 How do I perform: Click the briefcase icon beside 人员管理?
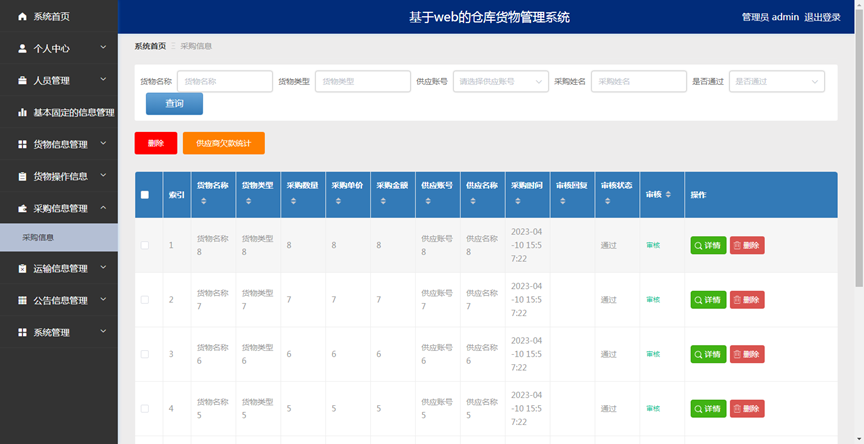point(22,80)
